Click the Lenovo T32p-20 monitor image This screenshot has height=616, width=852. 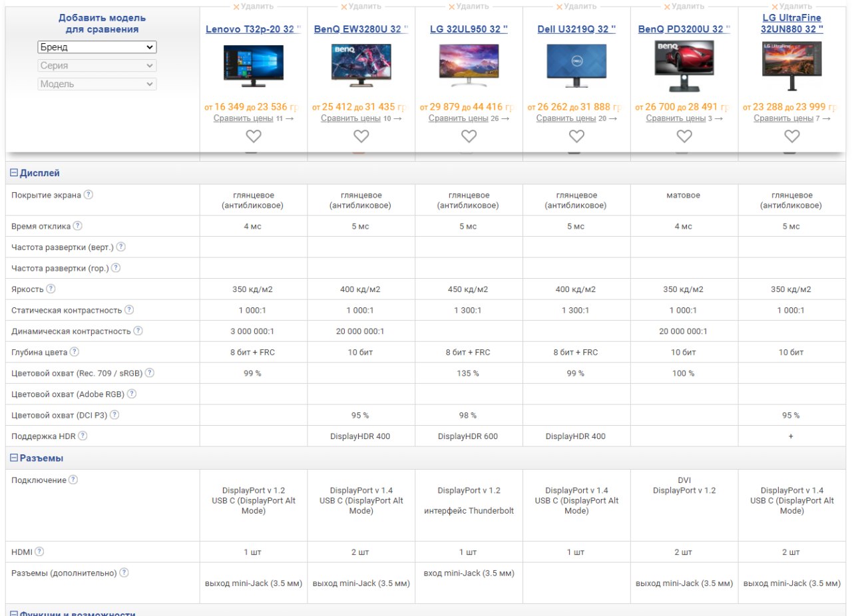(x=253, y=67)
